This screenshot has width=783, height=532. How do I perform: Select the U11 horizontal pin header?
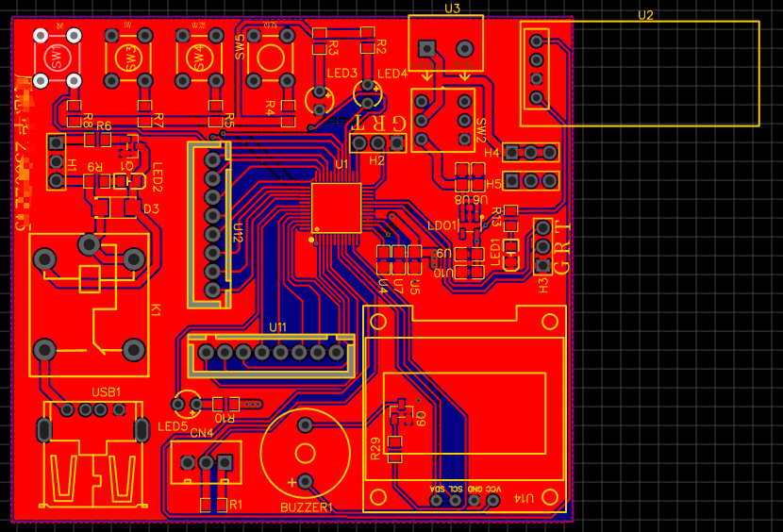[271, 356]
